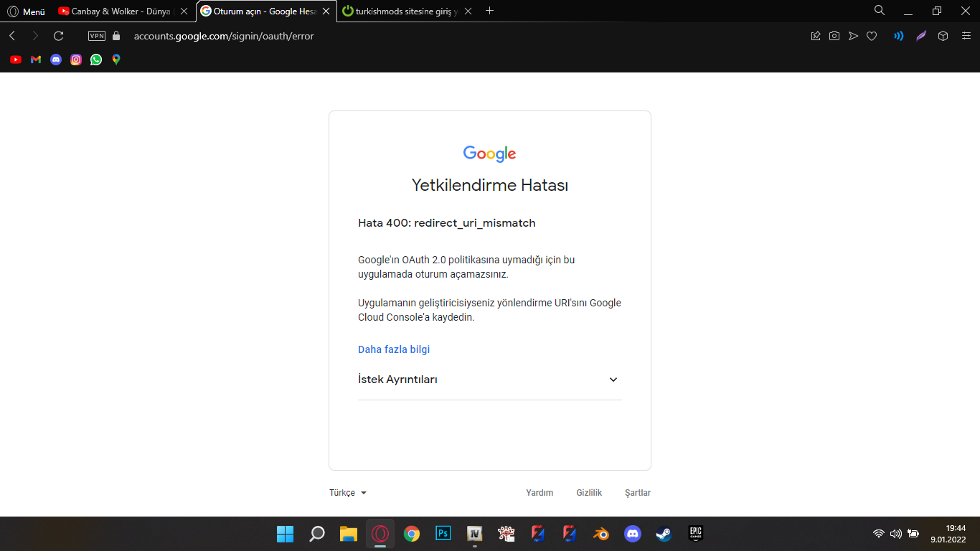Open the Gmail bookmark
The height and width of the screenshot is (551, 980).
36,60
